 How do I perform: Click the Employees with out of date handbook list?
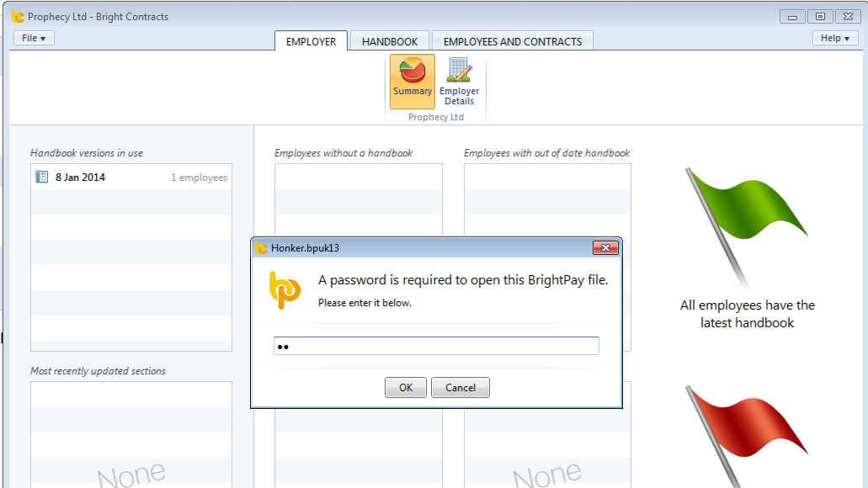[x=547, y=199]
